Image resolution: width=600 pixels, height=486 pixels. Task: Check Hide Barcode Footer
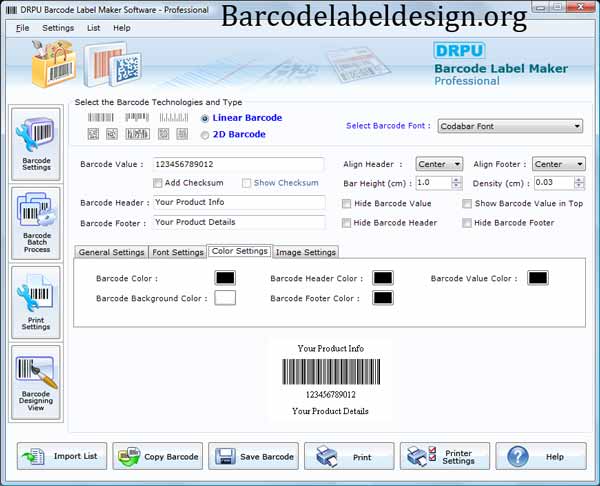coord(467,223)
